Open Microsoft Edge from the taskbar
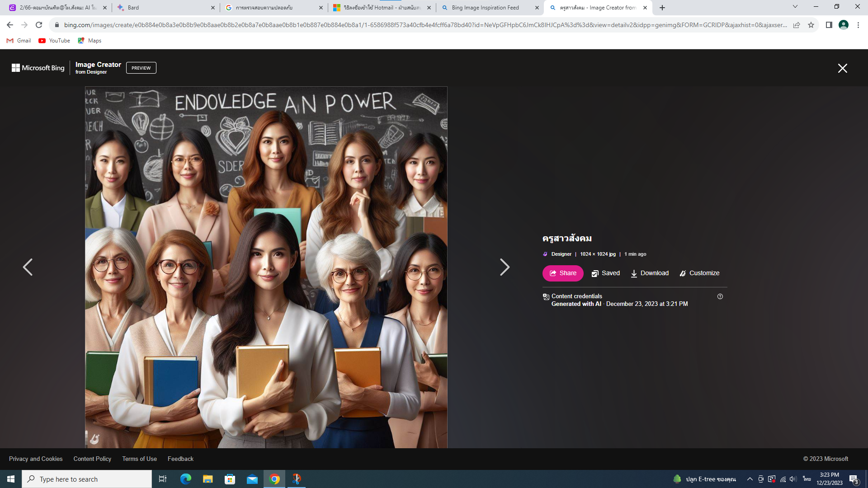Viewport: 868px width, 488px height. (x=185, y=479)
